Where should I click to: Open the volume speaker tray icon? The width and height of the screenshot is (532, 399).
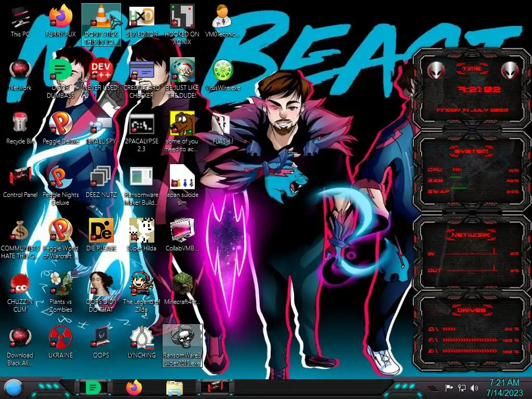pos(474,388)
